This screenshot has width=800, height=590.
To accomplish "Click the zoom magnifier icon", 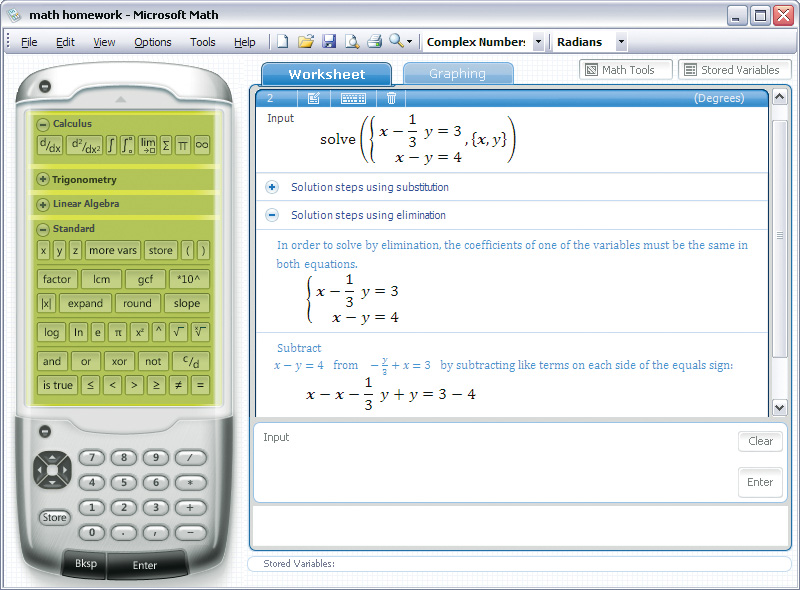I will [396, 41].
